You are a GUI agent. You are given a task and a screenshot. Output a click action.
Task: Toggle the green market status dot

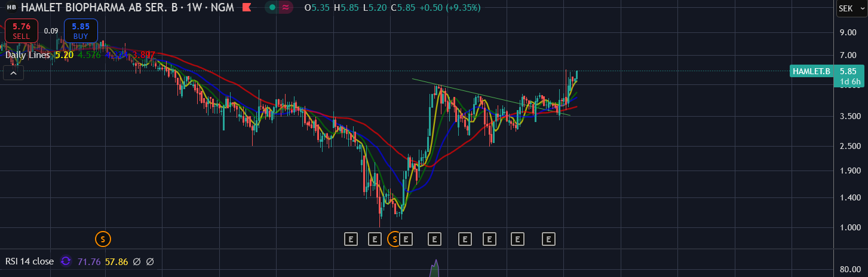272,8
